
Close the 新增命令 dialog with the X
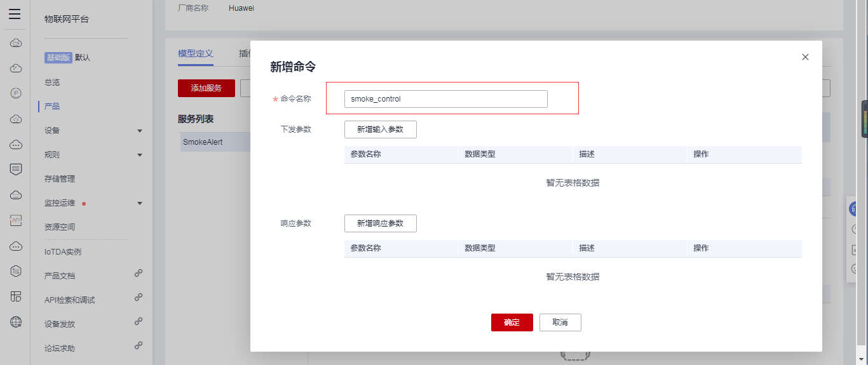(x=805, y=57)
